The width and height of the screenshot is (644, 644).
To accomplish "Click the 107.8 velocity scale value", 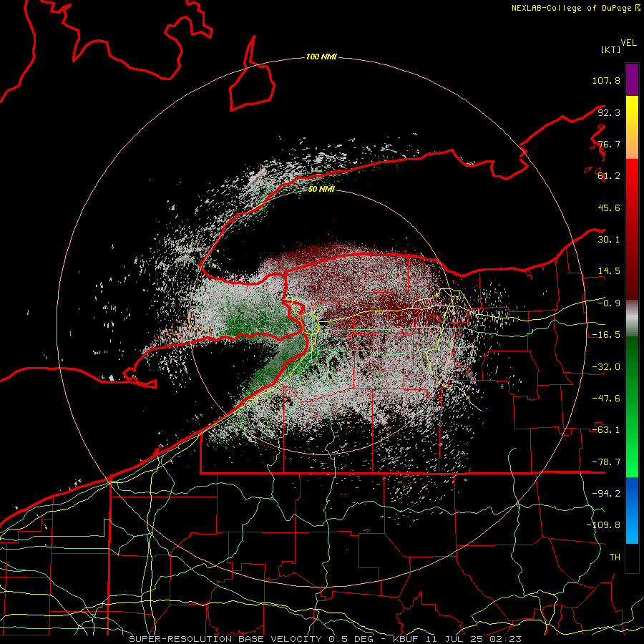I will [606, 80].
